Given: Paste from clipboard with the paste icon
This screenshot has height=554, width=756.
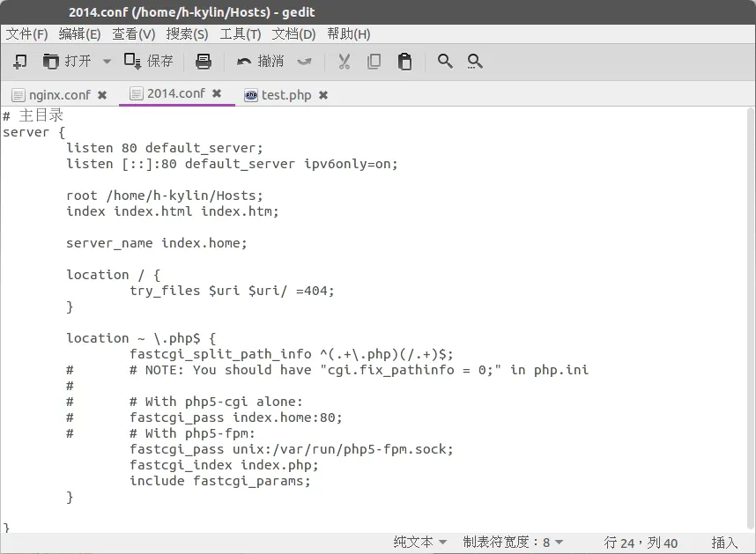Looking at the screenshot, I should click(404, 62).
